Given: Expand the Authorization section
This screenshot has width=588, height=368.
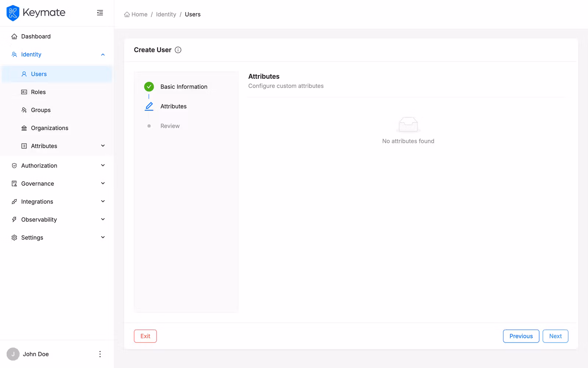Looking at the screenshot, I should 103,165.
